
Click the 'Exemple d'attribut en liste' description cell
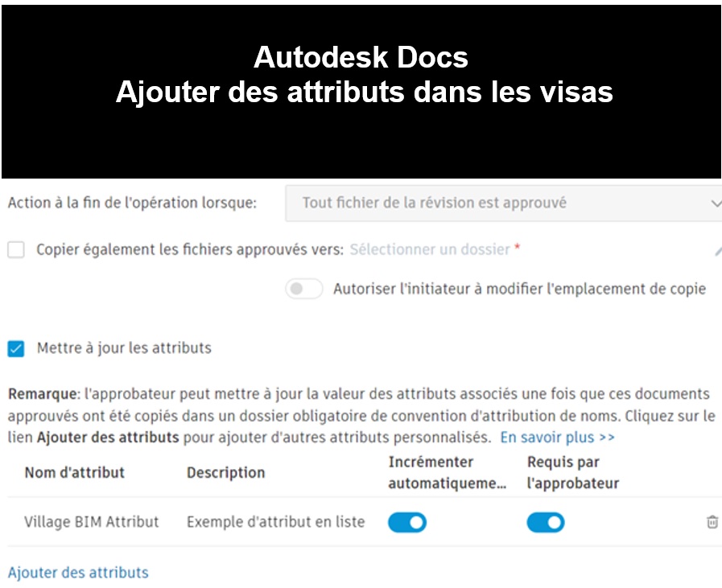(x=275, y=522)
